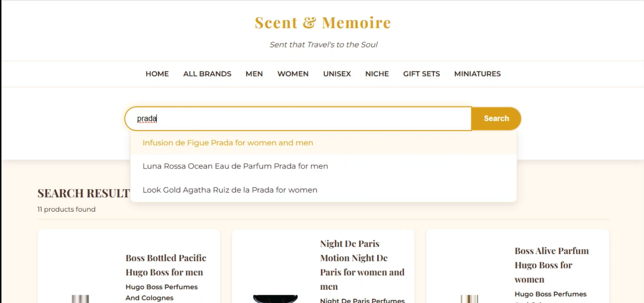Click "Hugo Boss Perfumes And Colognes" under Boss Bottled Pacific
This screenshot has height=303, width=644.
[x=162, y=292]
